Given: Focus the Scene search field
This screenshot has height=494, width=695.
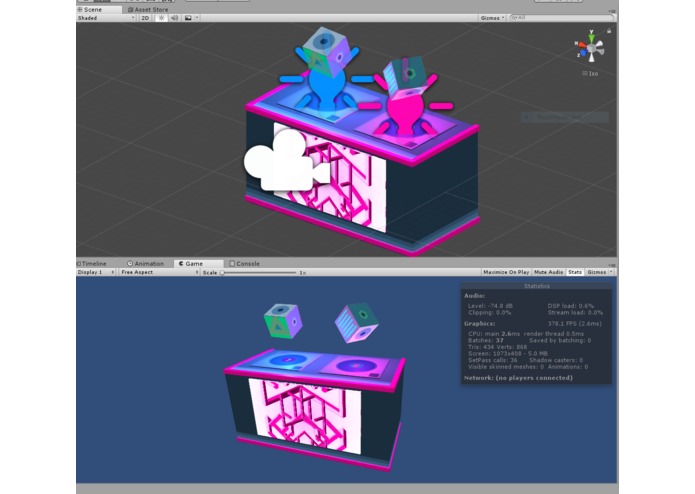Looking at the screenshot, I should pos(561,18).
